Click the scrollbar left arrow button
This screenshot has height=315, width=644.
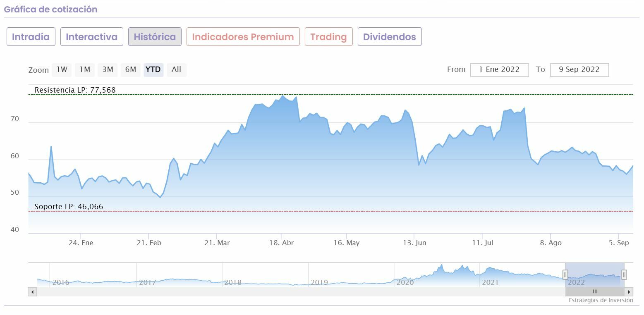[x=32, y=292]
